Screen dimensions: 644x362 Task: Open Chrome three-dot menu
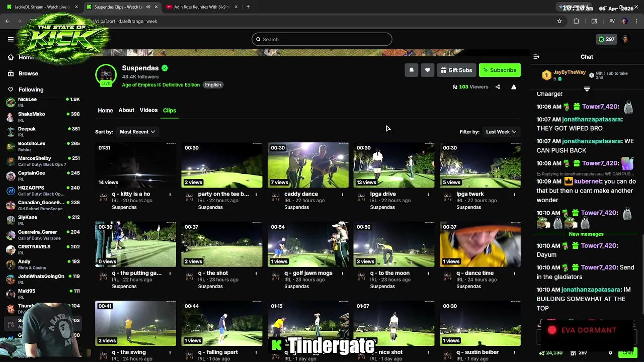(636, 21)
